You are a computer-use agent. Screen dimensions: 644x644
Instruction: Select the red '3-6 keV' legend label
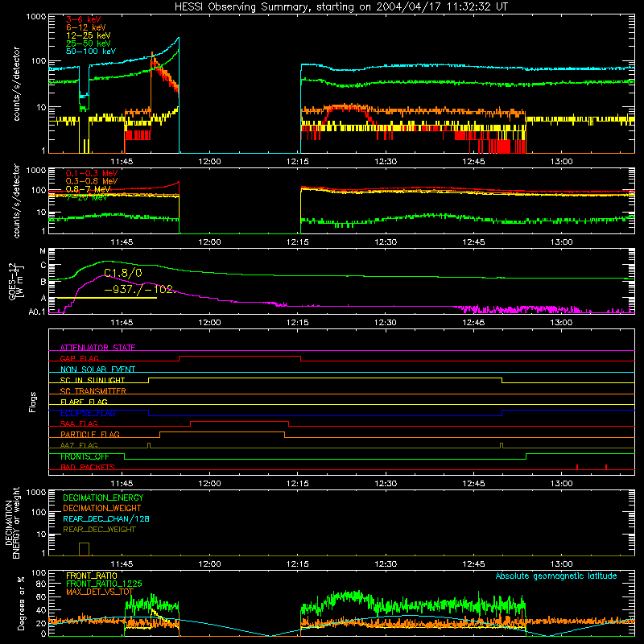pyautogui.click(x=84, y=19)
